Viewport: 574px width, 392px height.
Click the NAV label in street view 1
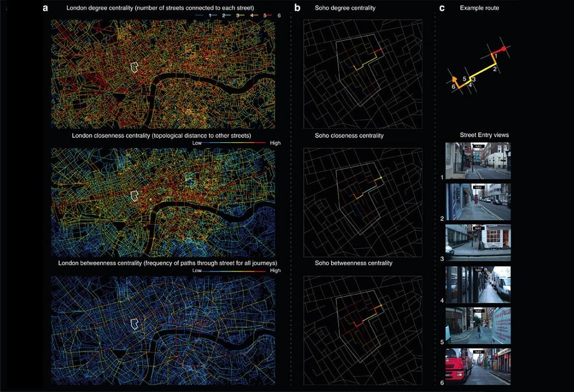click(x=478, y=146)
